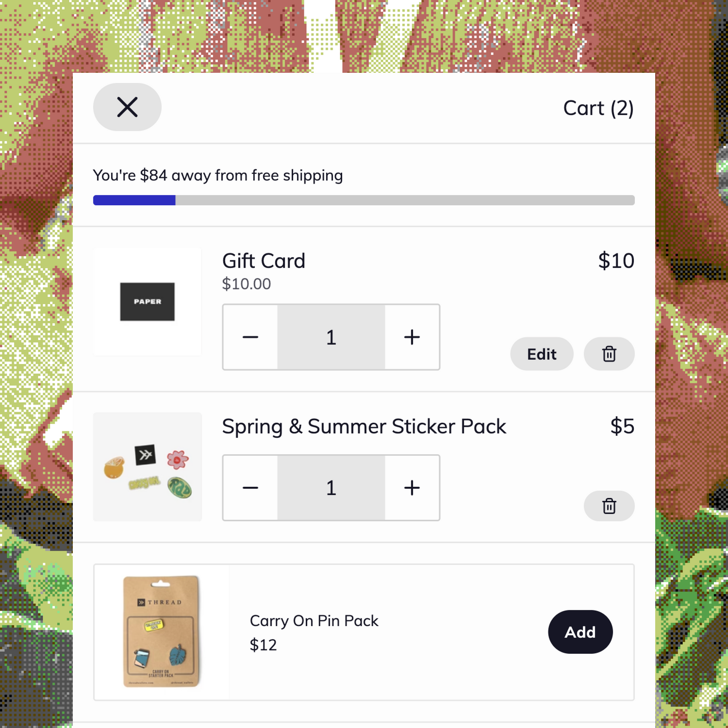Close the cart with the X button
Viewport: 728px width, 728px height.
[x=127, y=107]
